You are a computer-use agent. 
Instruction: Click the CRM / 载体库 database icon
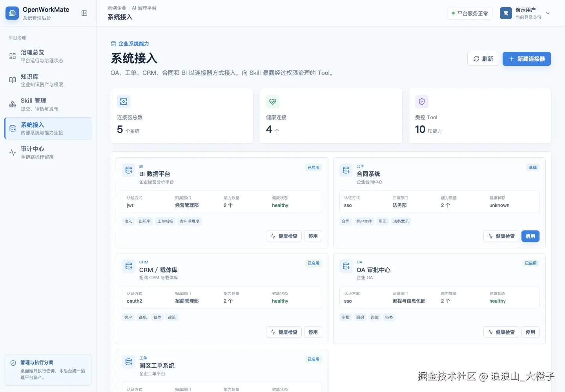pyautogui.click(x=129, y=266)
